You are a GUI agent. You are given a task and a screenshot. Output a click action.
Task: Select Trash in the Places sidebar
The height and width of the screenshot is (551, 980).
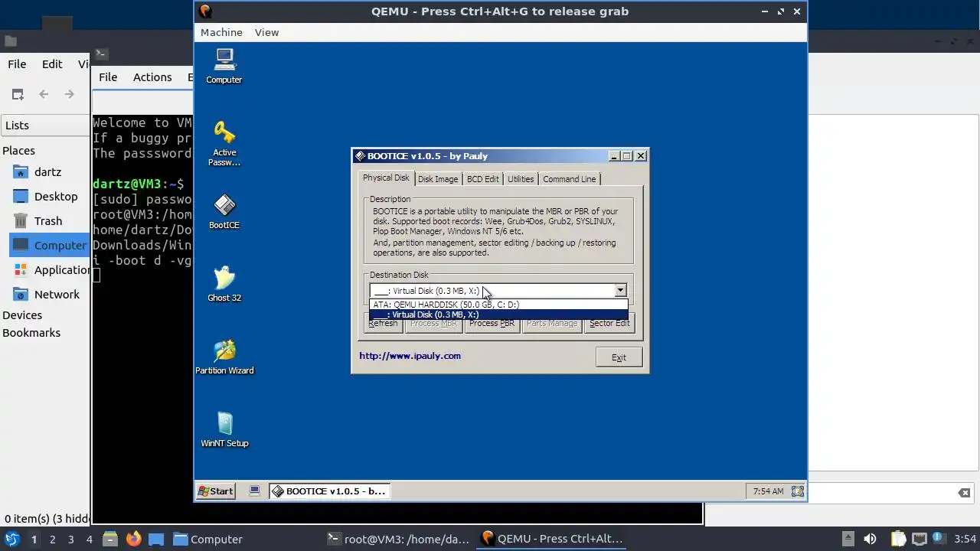(x=47, y=221)
